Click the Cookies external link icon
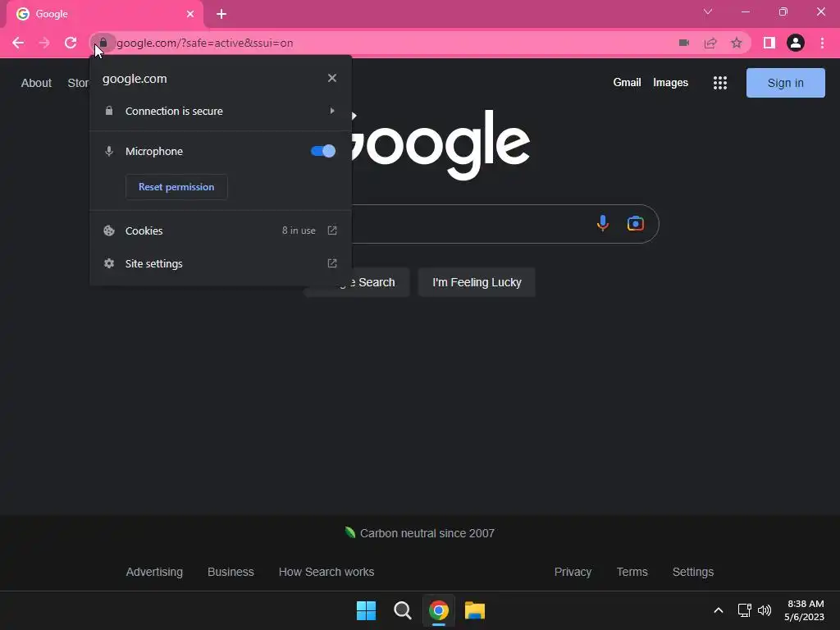Viewport: 840px width, 630px height. pyautogui.click(x=332, y=231)
